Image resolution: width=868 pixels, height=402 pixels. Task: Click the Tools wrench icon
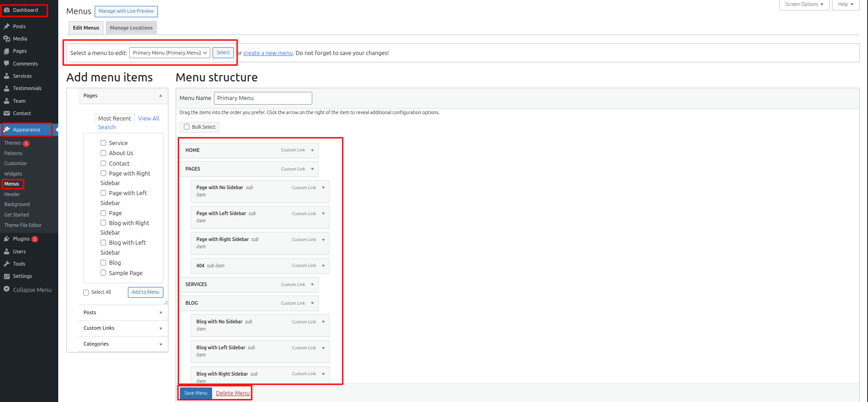7,264
